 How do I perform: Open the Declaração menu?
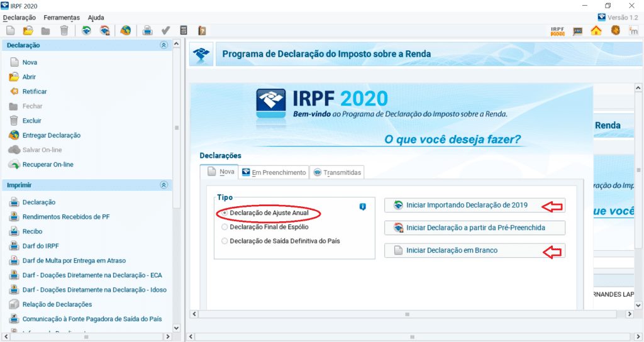point(19,18)
